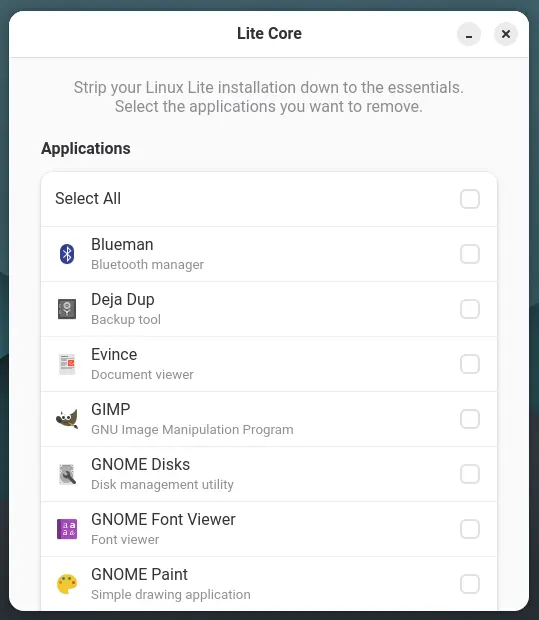Viewport: 539px width, 620px height.
Task: Enable the Evince checkbox
Action: tap(470, 364)
